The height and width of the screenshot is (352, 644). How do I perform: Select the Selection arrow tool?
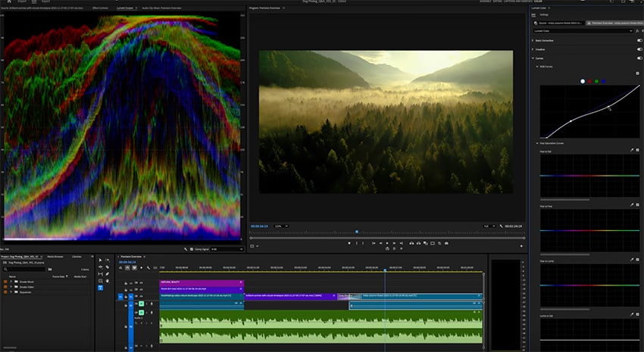click(101, 260)
